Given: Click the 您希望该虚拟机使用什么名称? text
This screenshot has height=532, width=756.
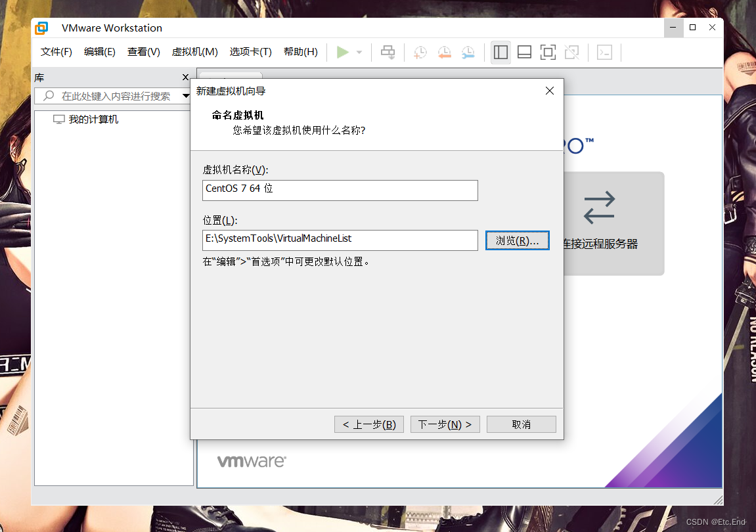Looking at the screenshot, I should pyautogui.click(x=299, y=130).
